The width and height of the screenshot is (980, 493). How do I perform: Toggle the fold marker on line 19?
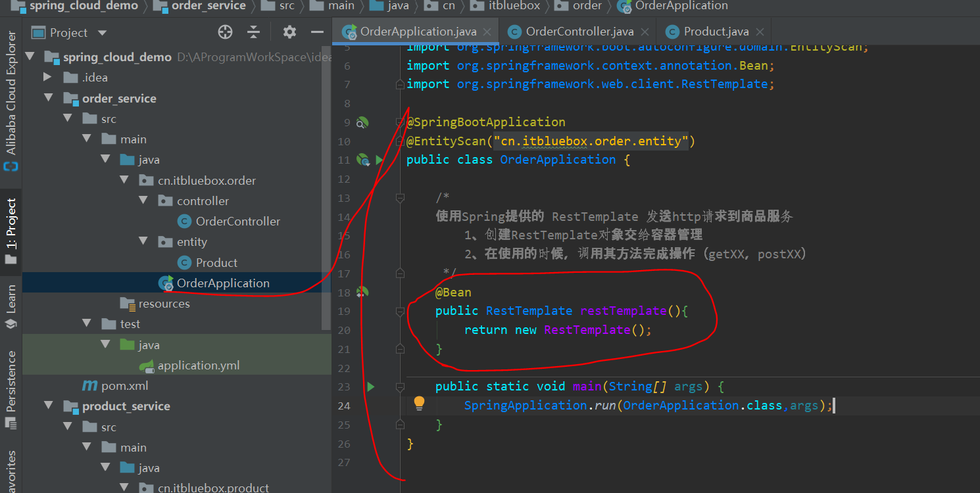[399, 310]
